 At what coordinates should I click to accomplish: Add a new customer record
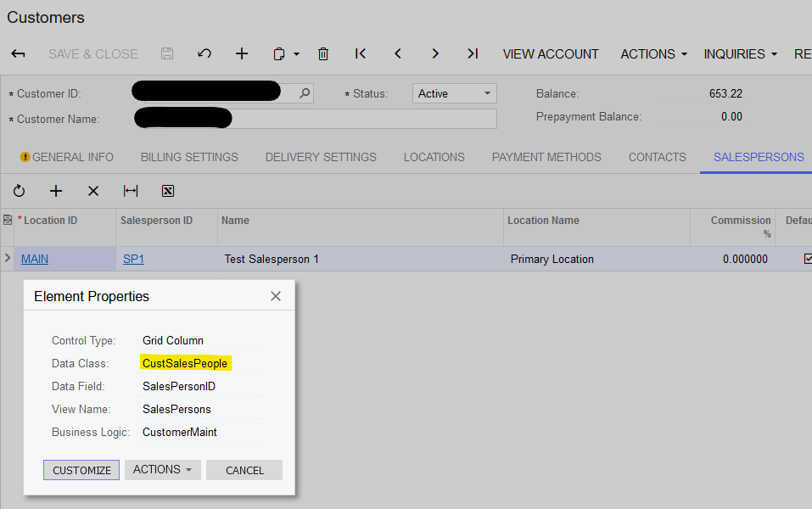[x=242, y=53]
